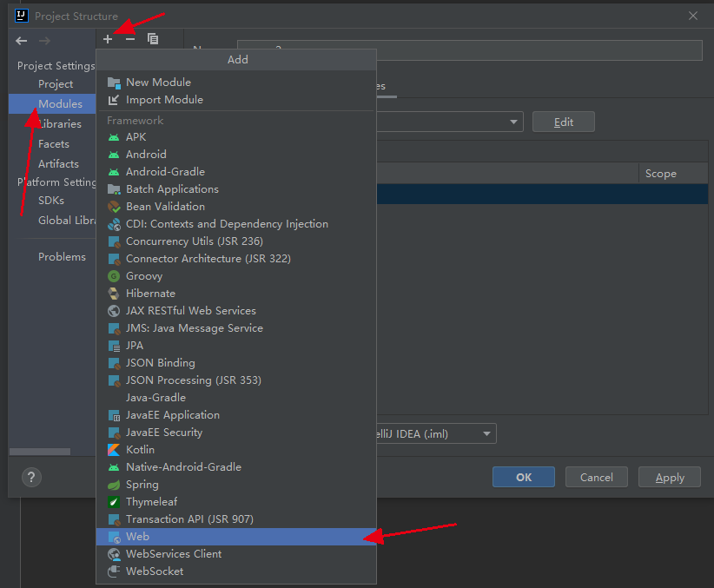
Task: Click the New Module folder icon
Action: [114, 83]
